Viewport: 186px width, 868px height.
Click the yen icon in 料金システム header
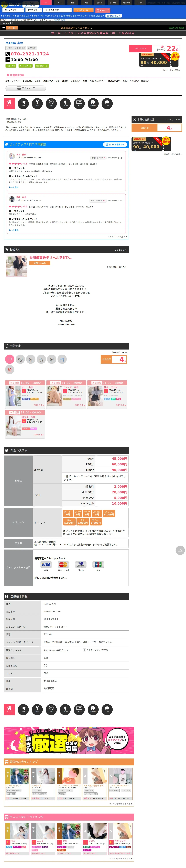coord(7,450)
